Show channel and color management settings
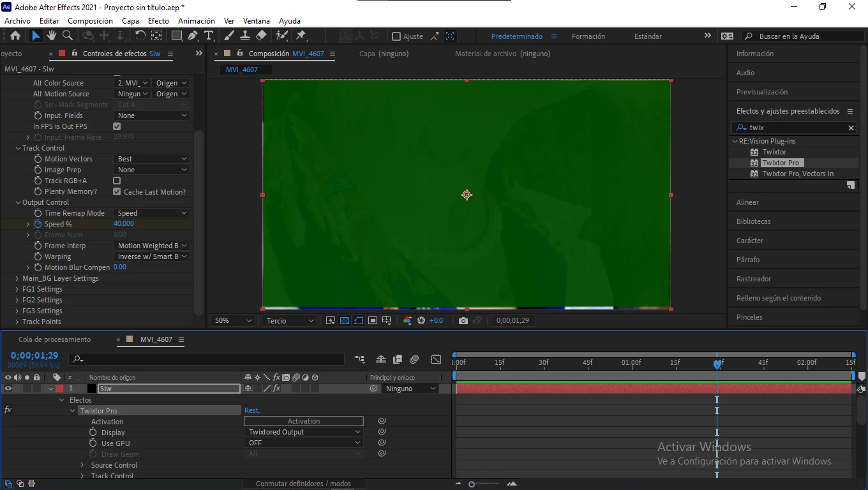The height and width of the screenshot is (490, 868). point(408,320)
